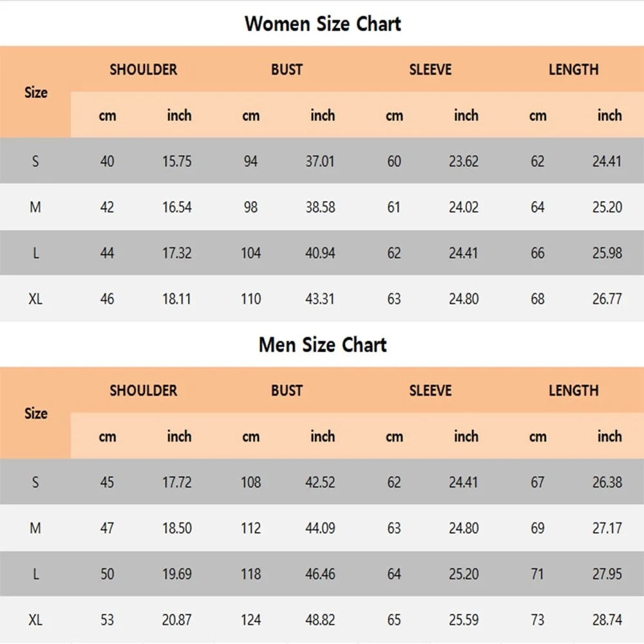This screenshot has height=644, width=644.
Task: Select the 15.75 shoulder inch value
Action: coord(177,161)
